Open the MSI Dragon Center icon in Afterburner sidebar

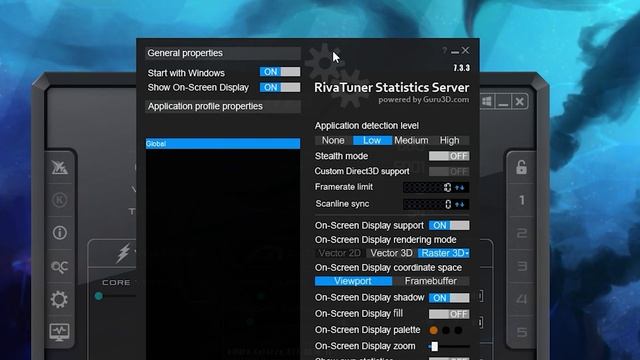click(x=60, y=167)
